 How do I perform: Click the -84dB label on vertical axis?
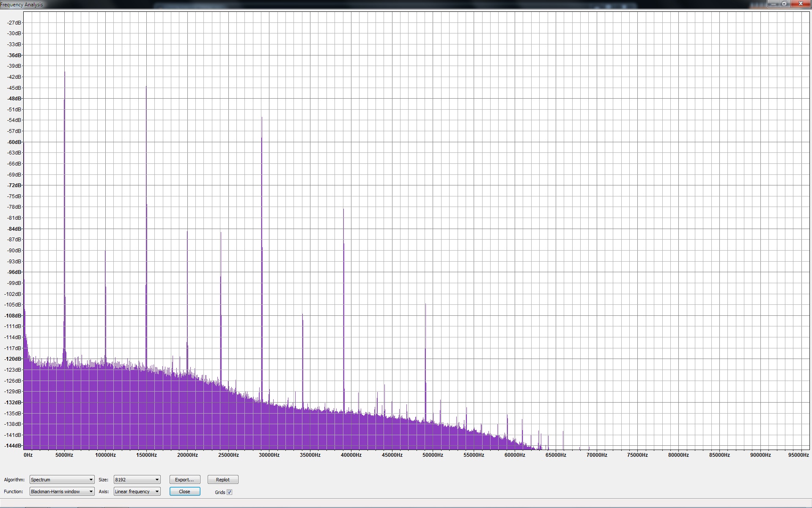point(14,229)
